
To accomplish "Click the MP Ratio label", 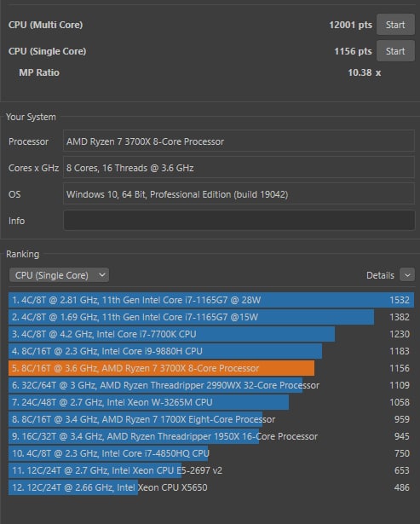I will pyautogui.click(x=39, y=72).
